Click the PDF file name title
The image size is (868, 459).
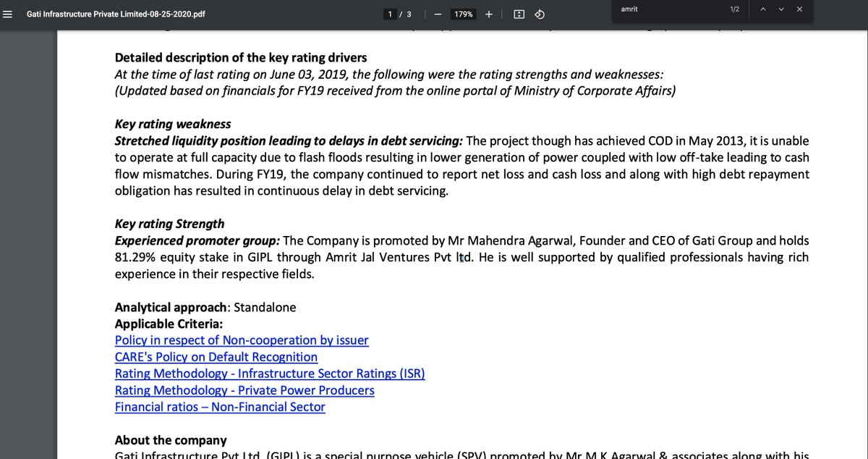116,14
